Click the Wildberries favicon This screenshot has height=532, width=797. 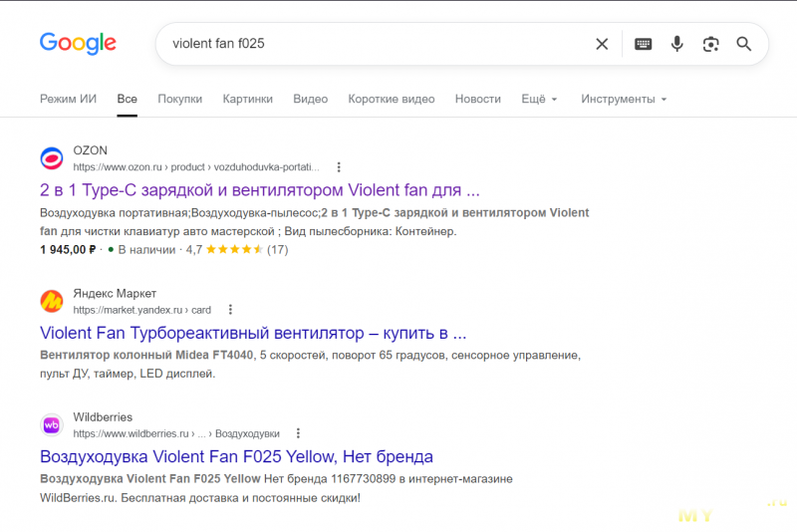coord(52,424)
